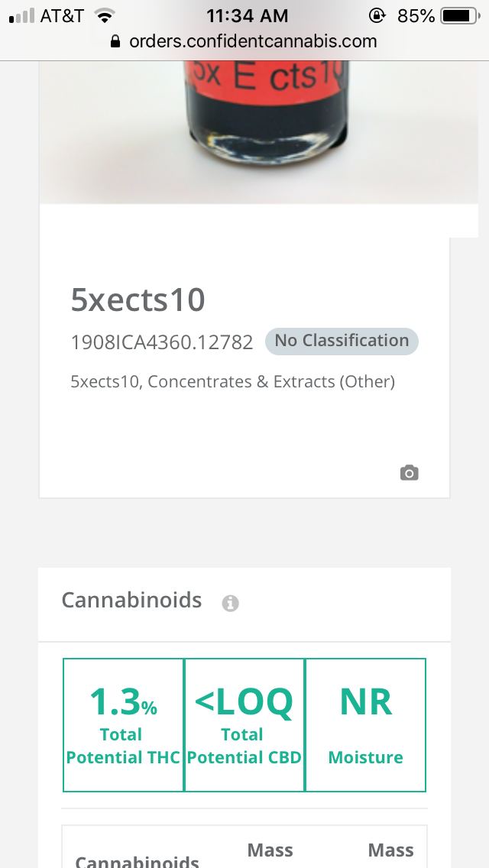Open the Cannabinoids info icon
This screenshot has height=868, width=489.
[231, 603]
